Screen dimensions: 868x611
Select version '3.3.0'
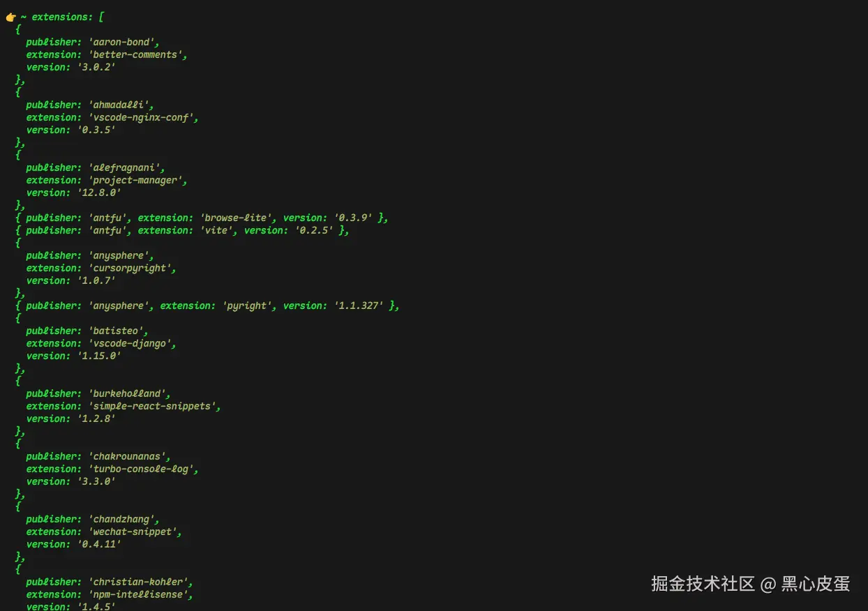[96, 481]
